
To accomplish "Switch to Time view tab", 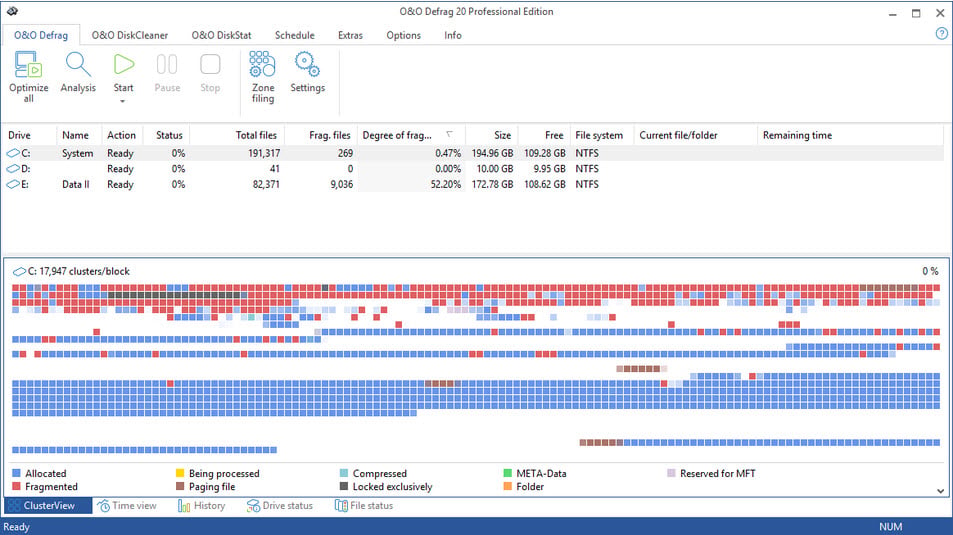I will coord(127,505).
